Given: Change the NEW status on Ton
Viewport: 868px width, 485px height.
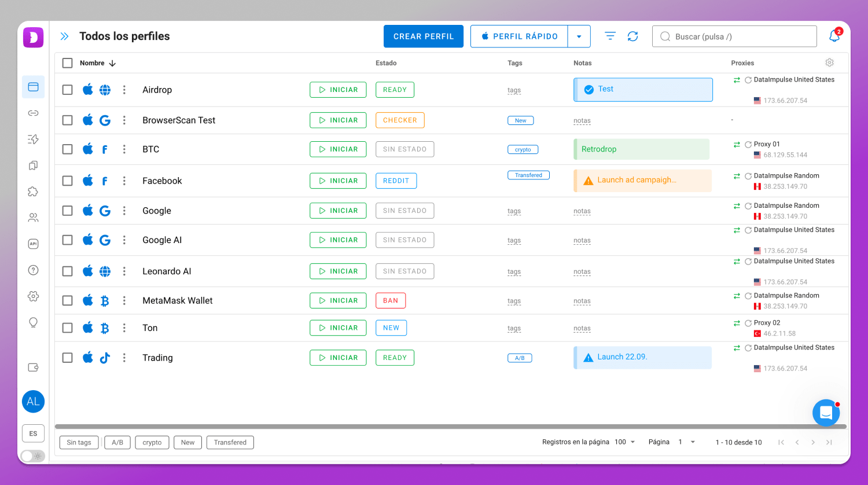Looking at the screenshot, I should click(391, 328).
